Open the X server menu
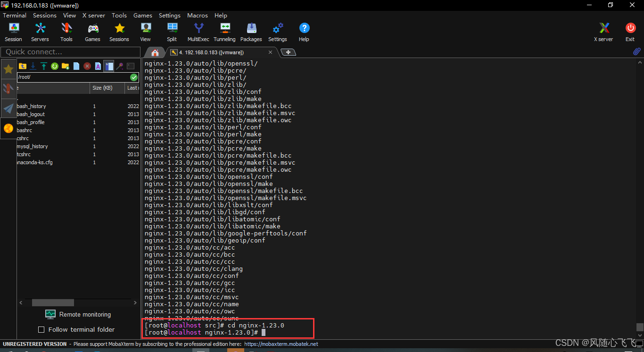 coord(94,15)
